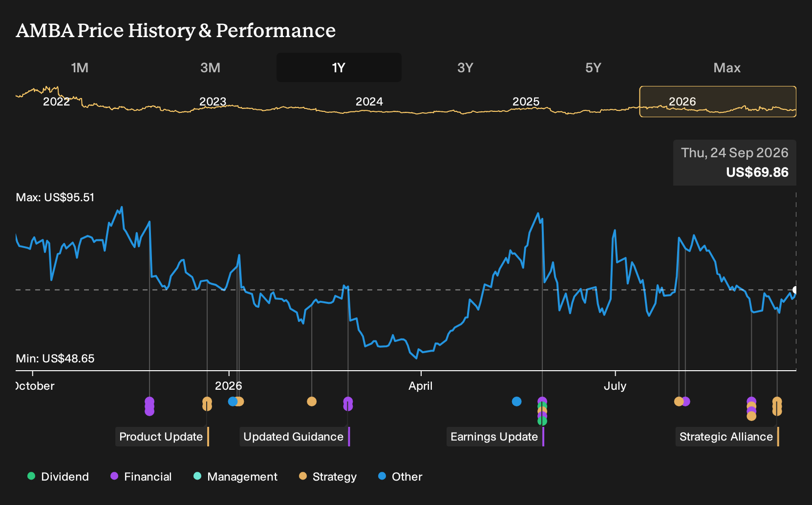
Task: Click the July axis label
Action: pos(615,386)
